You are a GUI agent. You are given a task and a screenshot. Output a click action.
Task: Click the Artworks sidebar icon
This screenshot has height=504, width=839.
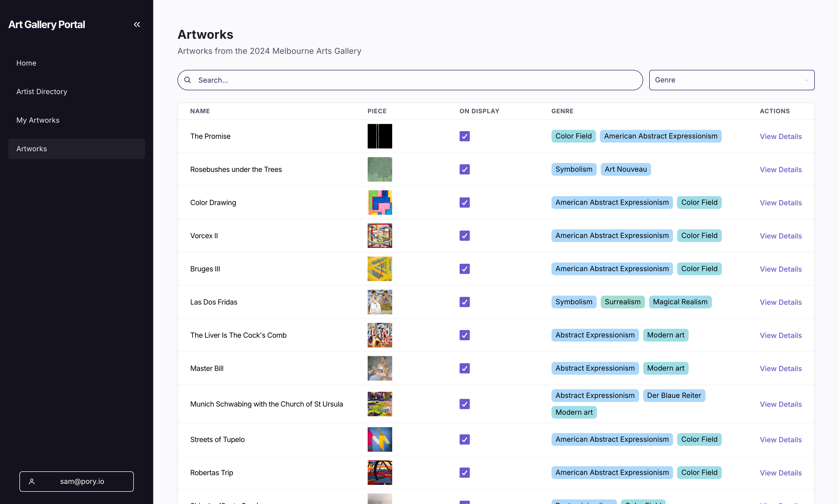31,148
